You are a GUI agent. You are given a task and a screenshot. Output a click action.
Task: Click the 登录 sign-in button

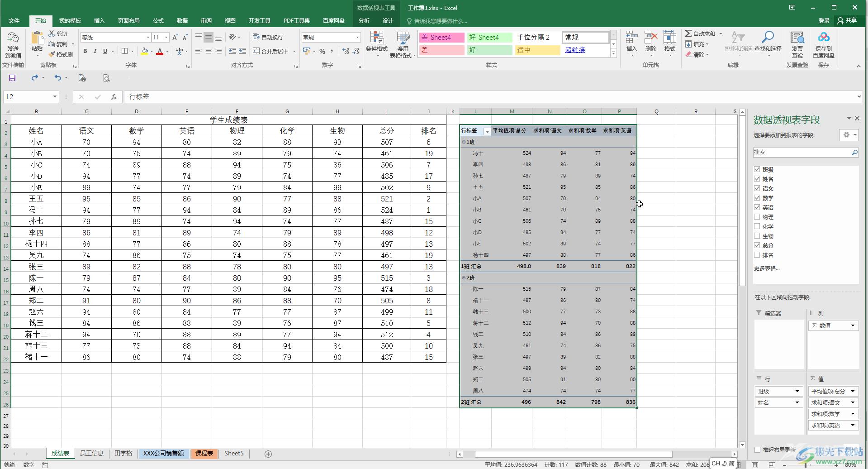(x=824, y=21)
